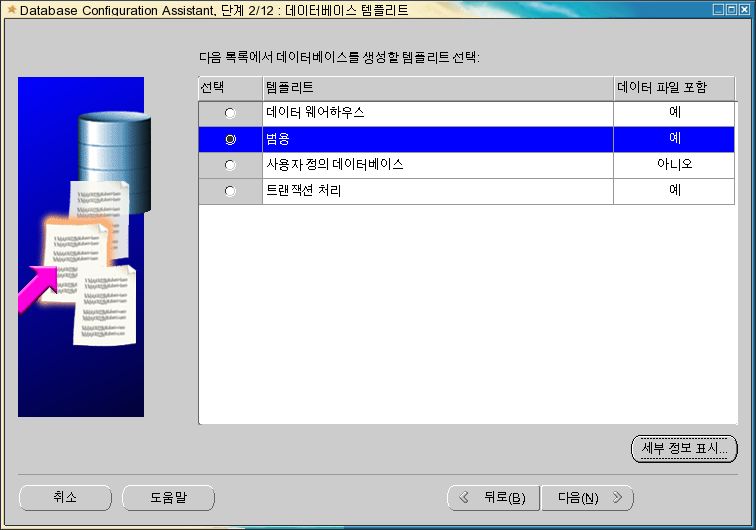Click the 데이터 웨어하우스 template name
The height and width of the screenshot is (530, 756).
(315, 113)
